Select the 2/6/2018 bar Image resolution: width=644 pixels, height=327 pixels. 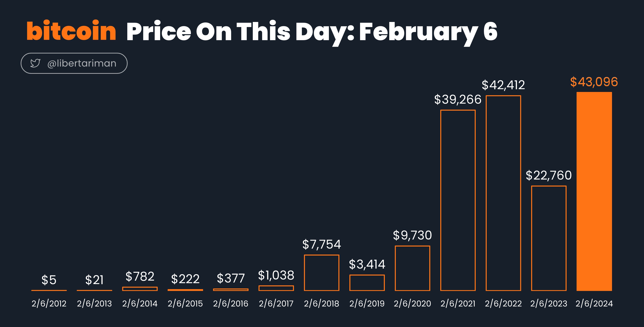click(322, 273)
